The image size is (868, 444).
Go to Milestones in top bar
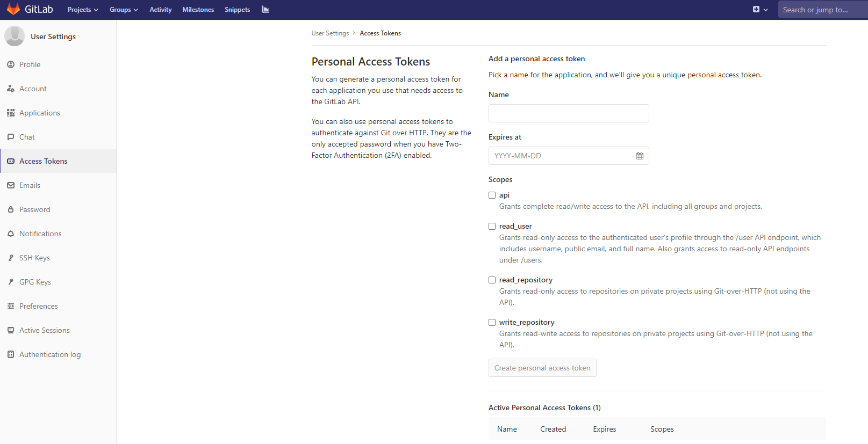coord(198,10)
